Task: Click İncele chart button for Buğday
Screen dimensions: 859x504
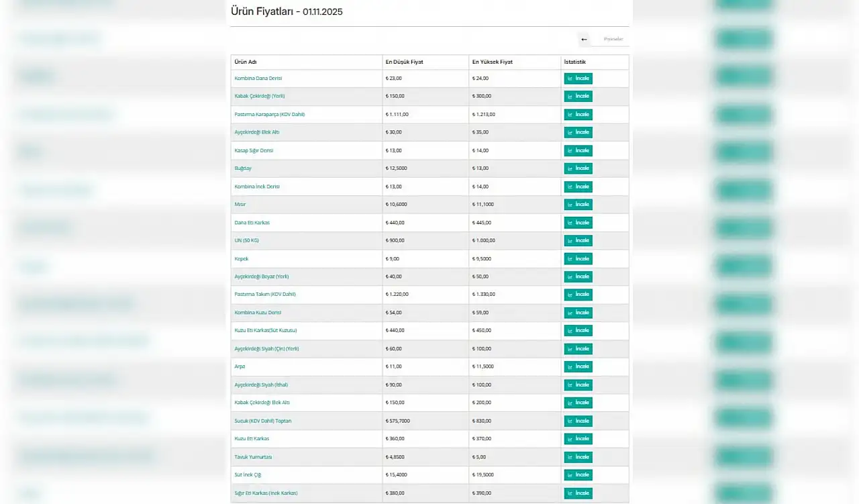Action: pyautogui.click(x=578, y=168)
